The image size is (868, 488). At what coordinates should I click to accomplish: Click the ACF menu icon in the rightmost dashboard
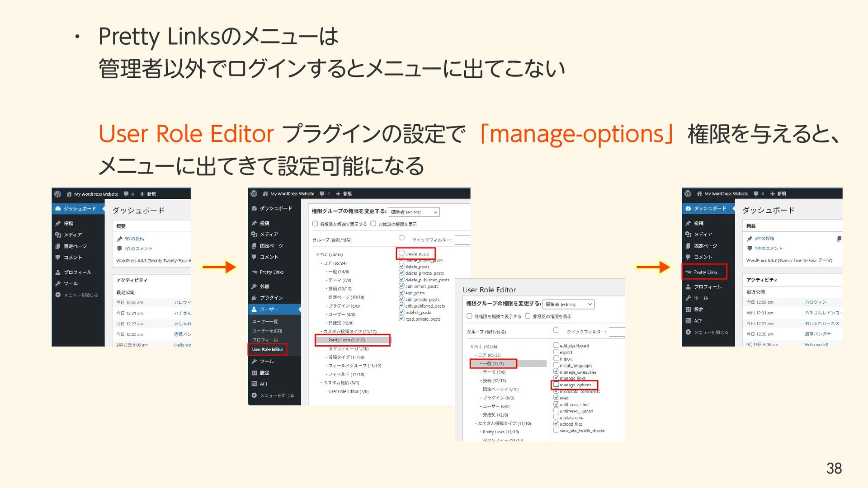[x=688, y=321]
